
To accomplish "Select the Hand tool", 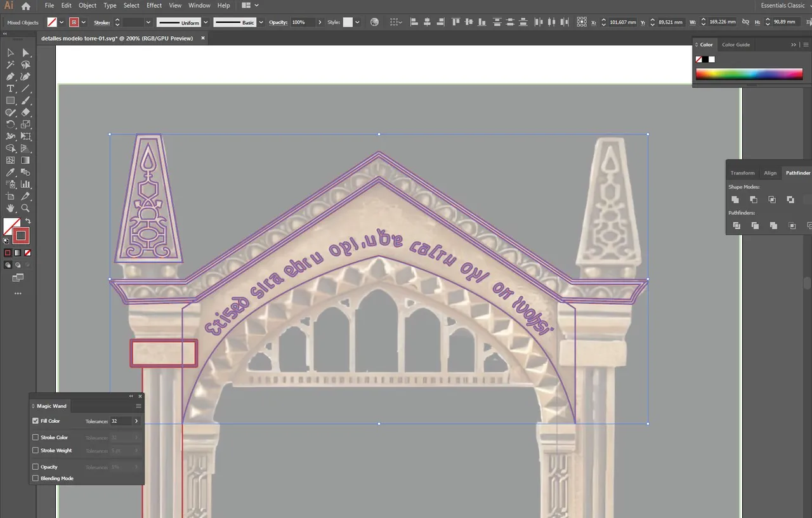I will click(11, 208).
